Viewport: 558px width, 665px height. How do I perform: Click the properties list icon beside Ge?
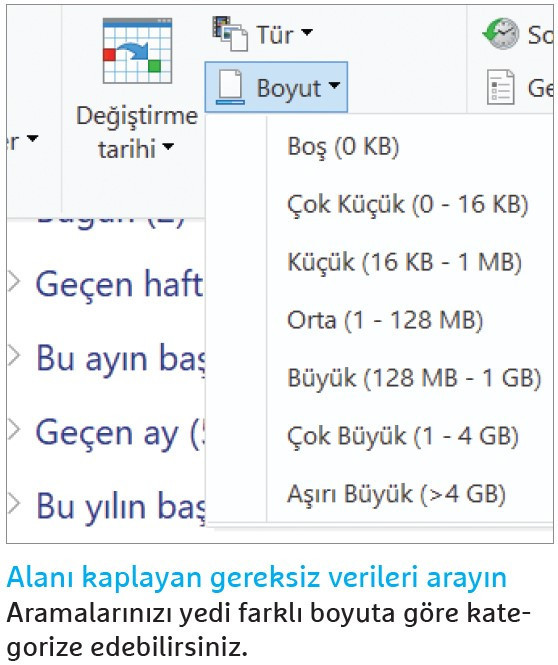500,87
